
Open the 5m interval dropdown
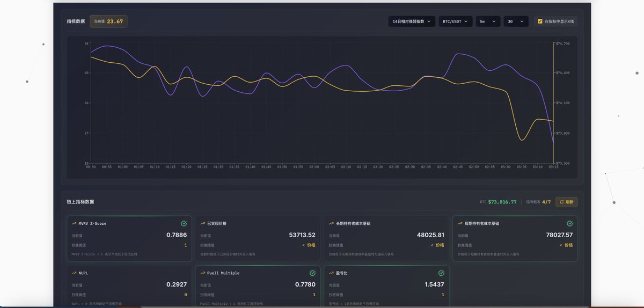488,21
